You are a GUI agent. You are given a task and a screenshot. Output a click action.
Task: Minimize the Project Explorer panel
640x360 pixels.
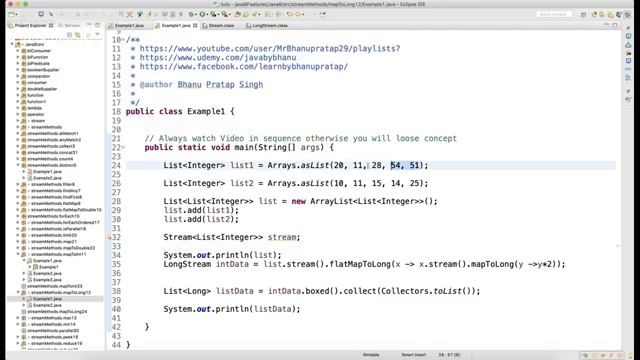pos(89,25)
